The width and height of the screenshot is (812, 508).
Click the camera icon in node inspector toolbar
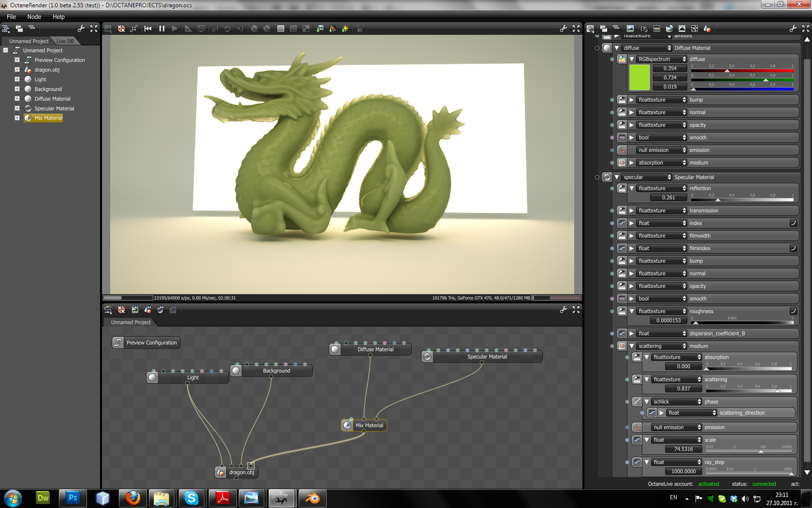tap(644, 29)
